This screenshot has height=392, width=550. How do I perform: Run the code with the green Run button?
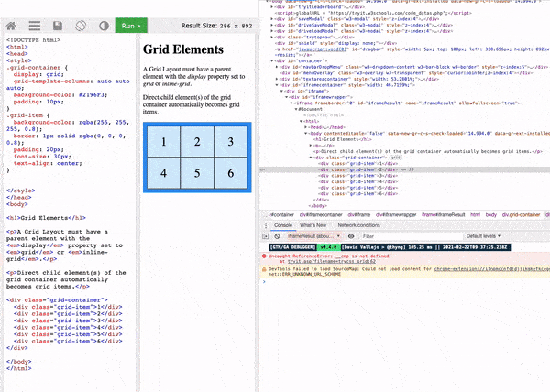131,26
